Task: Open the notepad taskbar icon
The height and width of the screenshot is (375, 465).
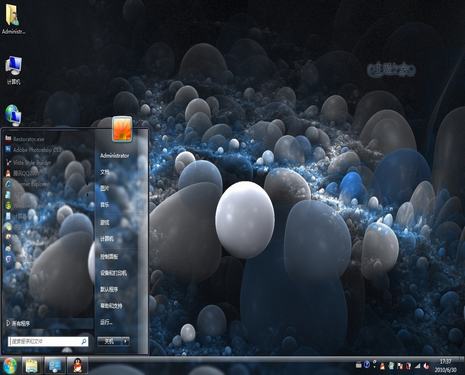Action: pyautogui.click(x=32, y=366)
